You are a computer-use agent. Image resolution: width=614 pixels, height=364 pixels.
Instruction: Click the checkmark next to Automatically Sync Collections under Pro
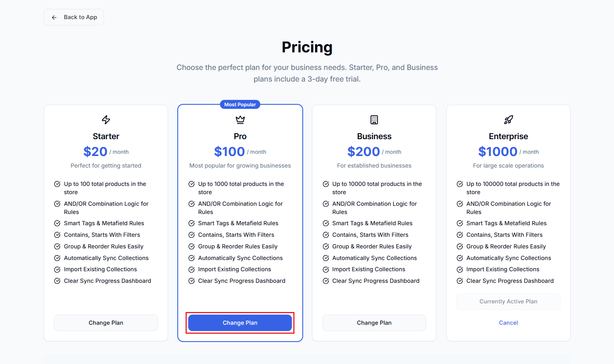[192, 258]
